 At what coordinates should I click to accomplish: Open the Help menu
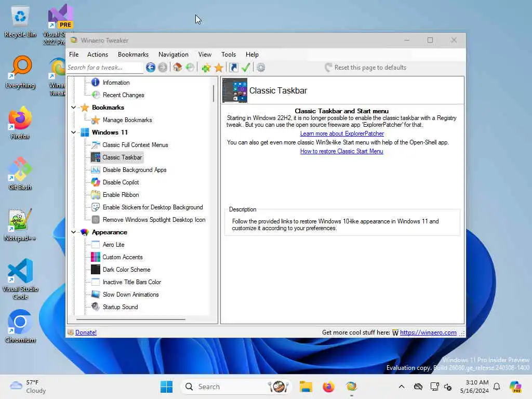pos(252,55)
